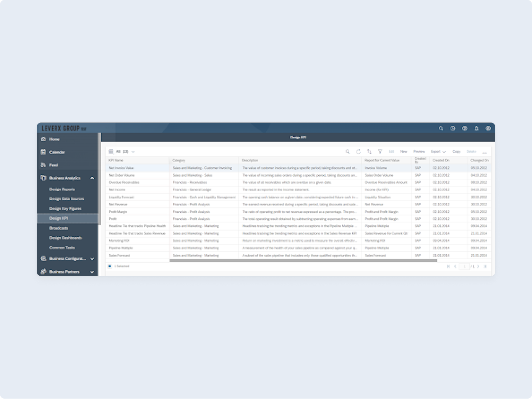Click the Category column header
Image resolution: width=532 pixels, height=399 pixels.
(204, 160)
